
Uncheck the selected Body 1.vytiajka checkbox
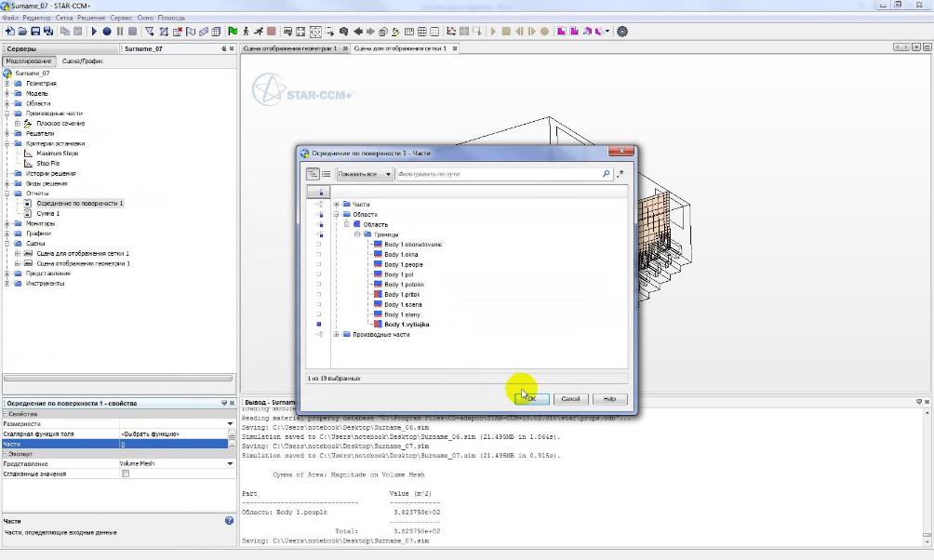319,325
